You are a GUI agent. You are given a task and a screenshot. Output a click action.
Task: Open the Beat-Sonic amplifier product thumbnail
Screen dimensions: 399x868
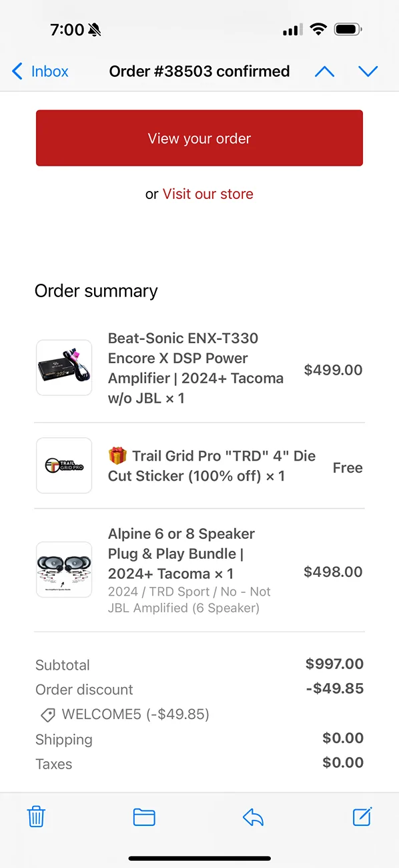(63, 368)
